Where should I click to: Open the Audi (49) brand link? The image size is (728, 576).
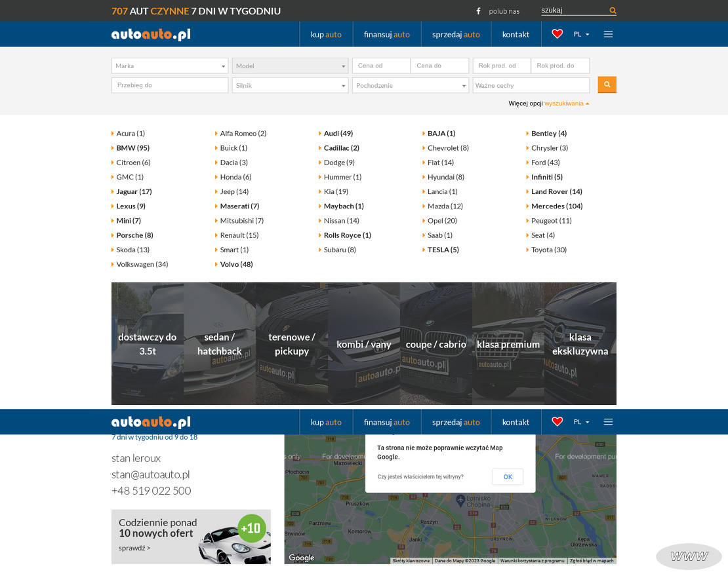[x=338, y=133]
